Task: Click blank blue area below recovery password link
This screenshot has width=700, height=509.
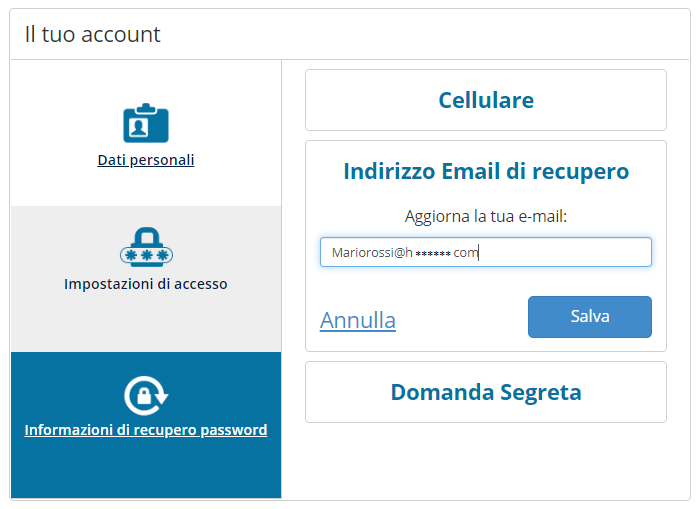Action: pos(146,469)
